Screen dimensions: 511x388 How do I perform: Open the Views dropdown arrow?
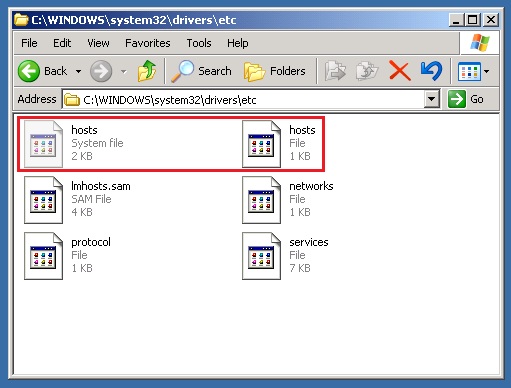coord(486,71)
